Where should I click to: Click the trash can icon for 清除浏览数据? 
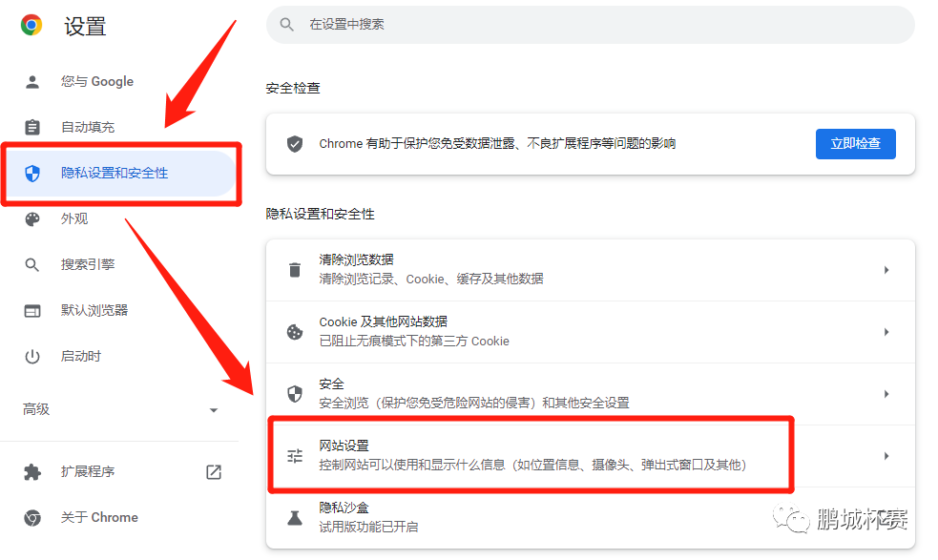click(x=294, y=270)
